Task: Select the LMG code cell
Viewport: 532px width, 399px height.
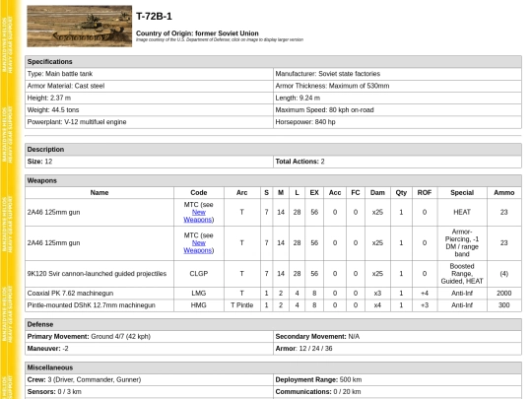Action: tap(199, 294)
